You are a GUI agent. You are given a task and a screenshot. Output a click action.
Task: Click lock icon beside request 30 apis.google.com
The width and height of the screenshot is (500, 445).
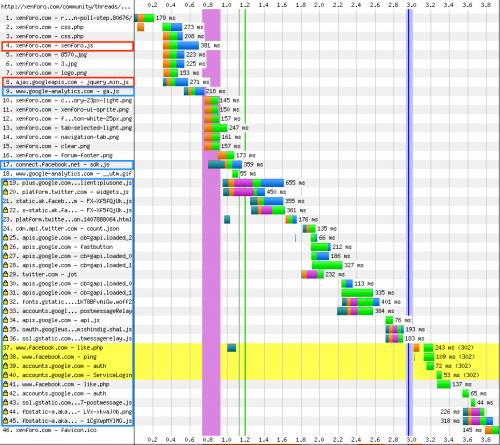pos(5,284)
